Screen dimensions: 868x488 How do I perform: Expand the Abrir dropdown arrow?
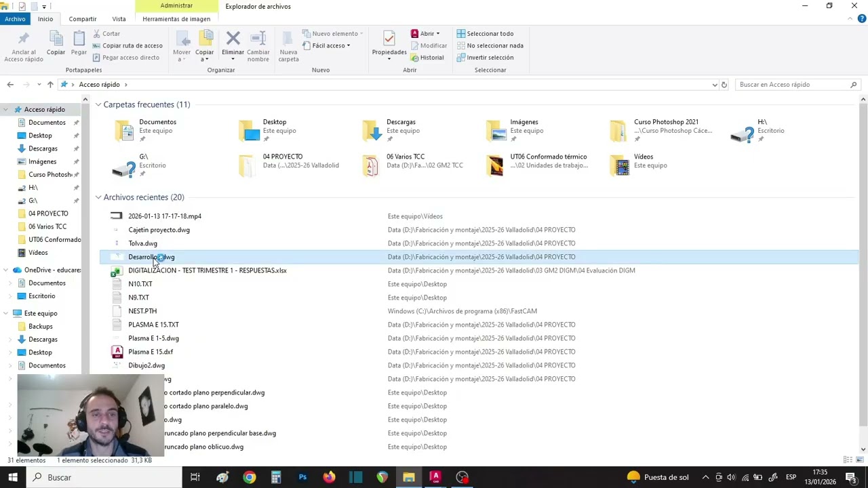438,33
